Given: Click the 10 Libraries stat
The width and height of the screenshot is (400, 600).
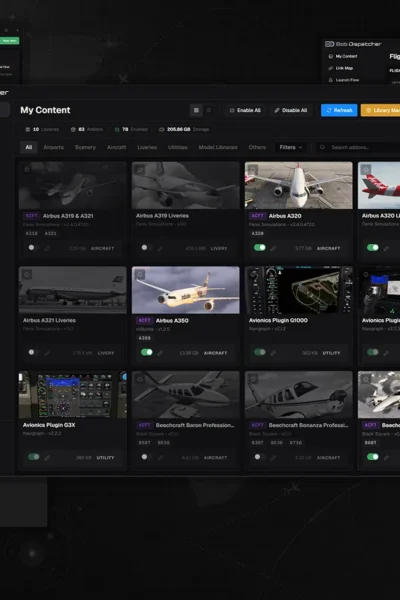Looking at the screenshot, I should pyautogui.click(x=42, y=129).
